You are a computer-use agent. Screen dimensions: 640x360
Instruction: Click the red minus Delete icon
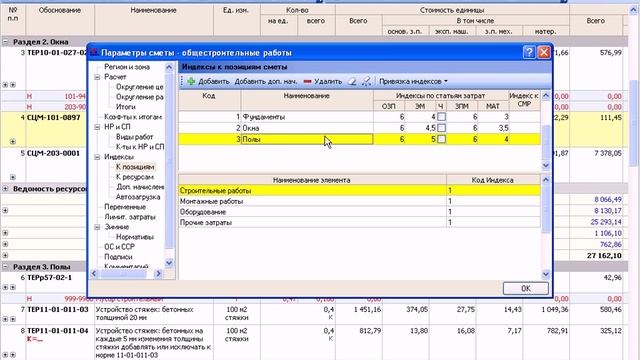[x=307, y=82]
